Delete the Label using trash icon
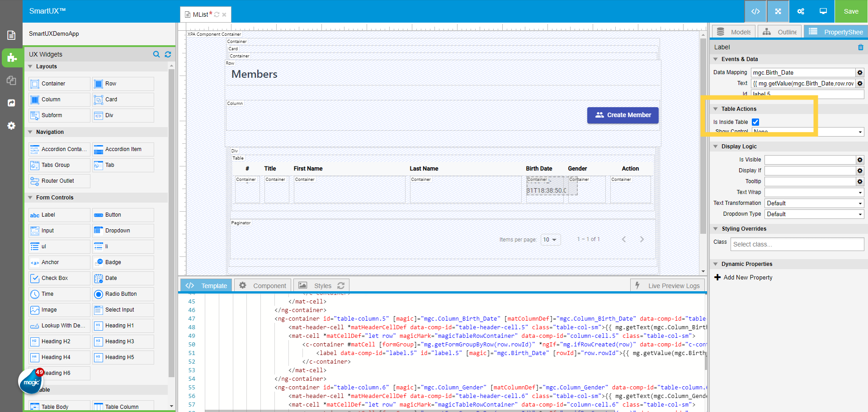 860,47
